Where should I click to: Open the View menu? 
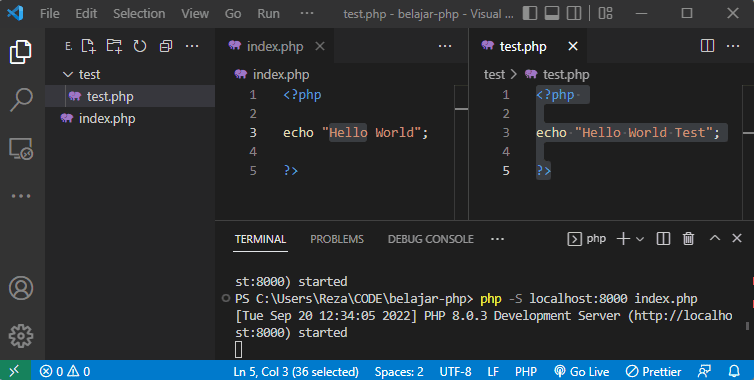(x=195, y=13)
